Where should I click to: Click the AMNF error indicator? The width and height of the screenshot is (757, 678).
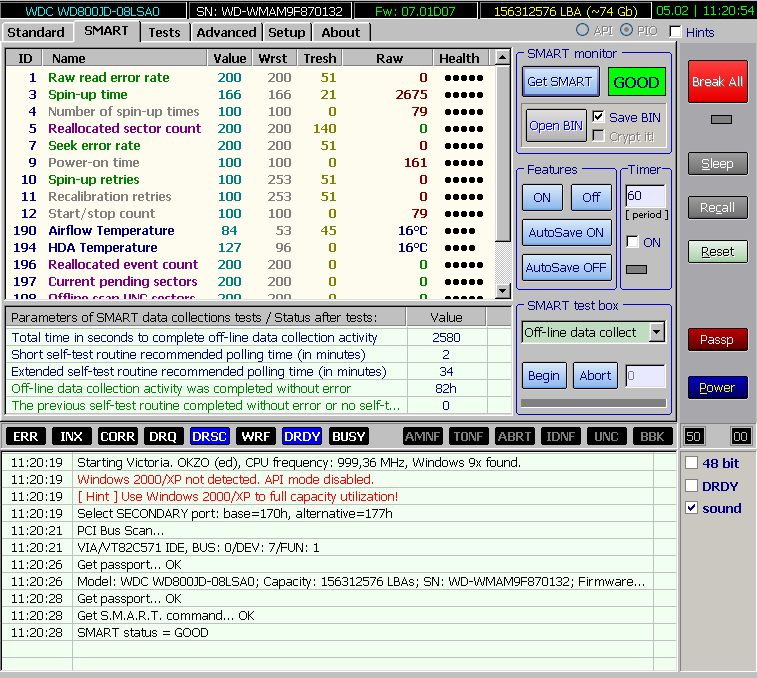422,436
